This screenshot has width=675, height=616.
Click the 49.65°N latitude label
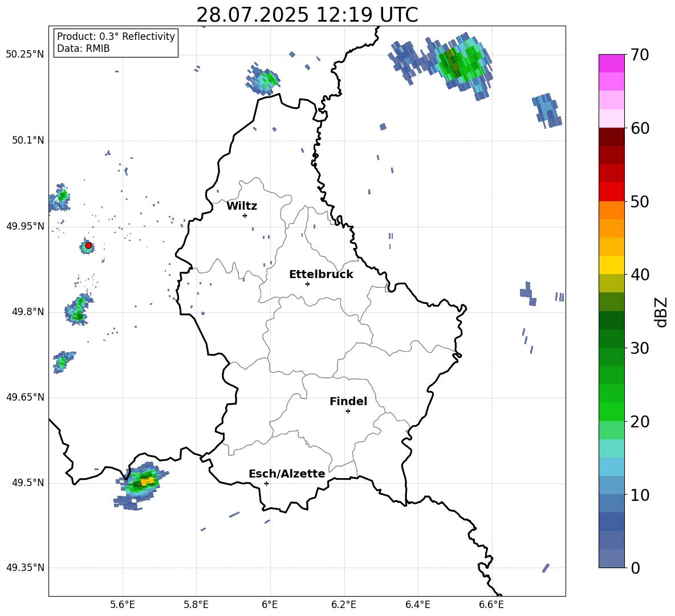pos(25,397)
